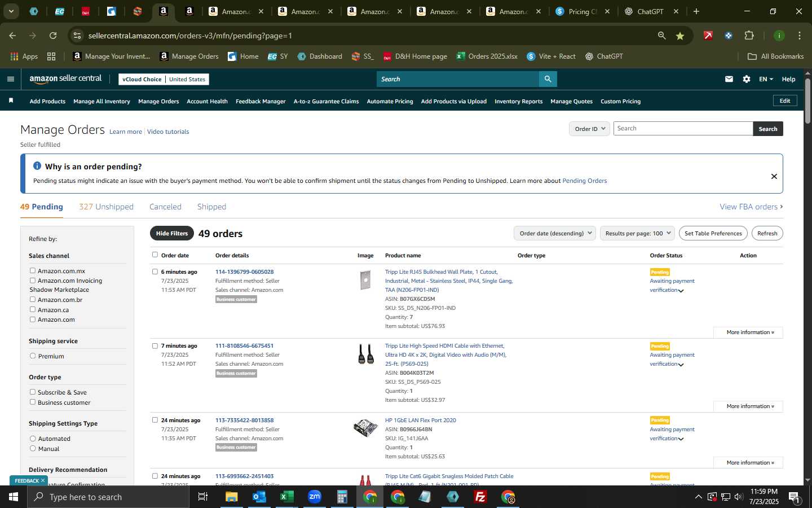Click the info icon in the pending banner

coord(37,166)
